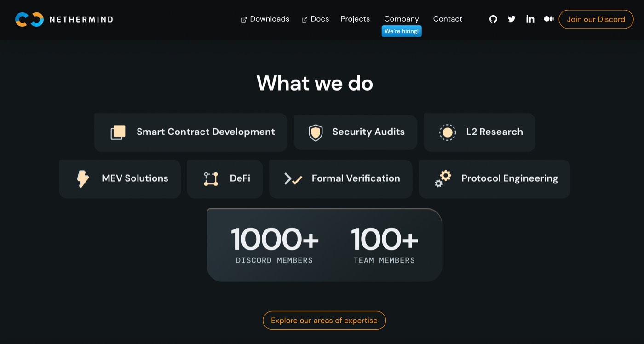Image resolution: width=644 pixels, height=344 pixels.
Task: Click the Smart Contract Development stacked-squares icon
Action: pos(118,132)
